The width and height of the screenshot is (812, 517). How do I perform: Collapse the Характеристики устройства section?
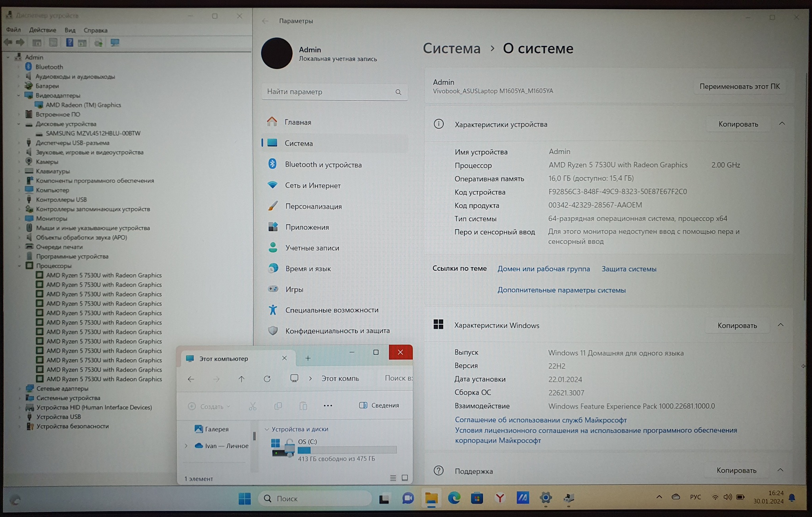pos(782,124)
